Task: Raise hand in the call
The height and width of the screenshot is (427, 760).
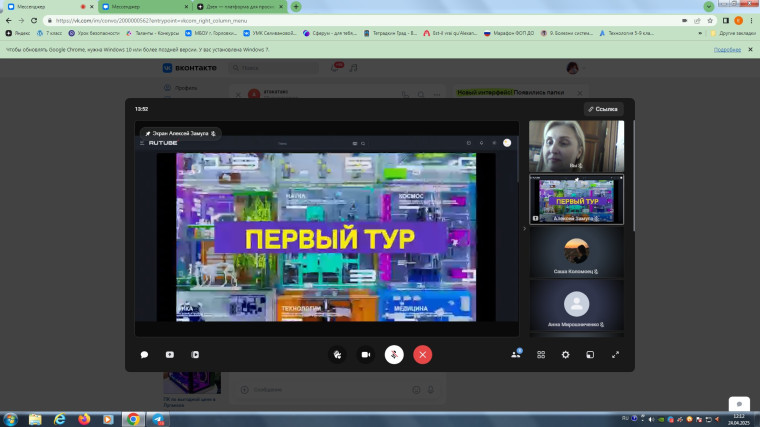Action: point(337,355)
